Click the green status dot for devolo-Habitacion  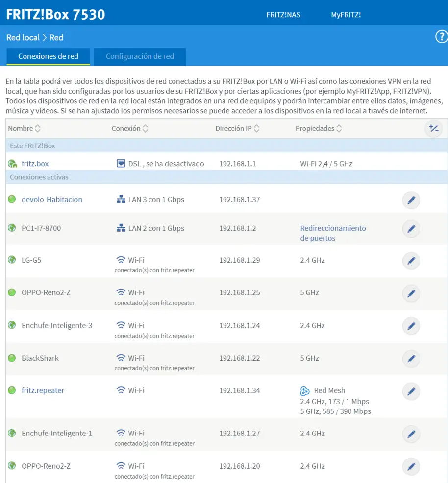click(12, 199)
